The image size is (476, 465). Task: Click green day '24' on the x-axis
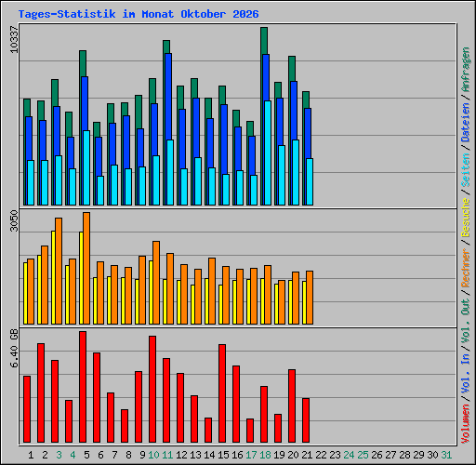(x=349, y=455)
